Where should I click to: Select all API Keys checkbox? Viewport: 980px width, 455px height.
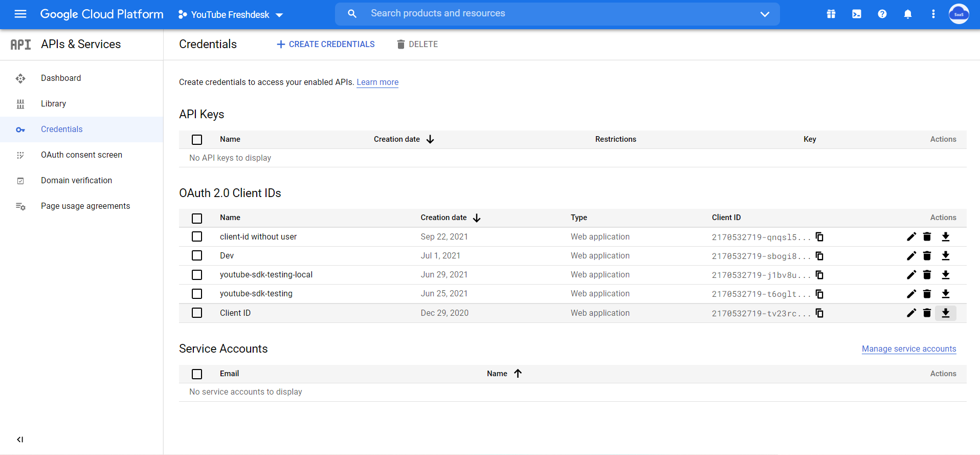pyautogui.click(x=197, y=140)
